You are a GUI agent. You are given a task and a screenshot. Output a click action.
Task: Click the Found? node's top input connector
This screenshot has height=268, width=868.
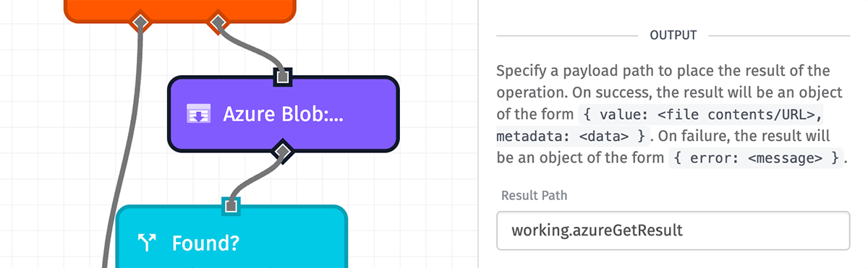click(x=231, y=206)
